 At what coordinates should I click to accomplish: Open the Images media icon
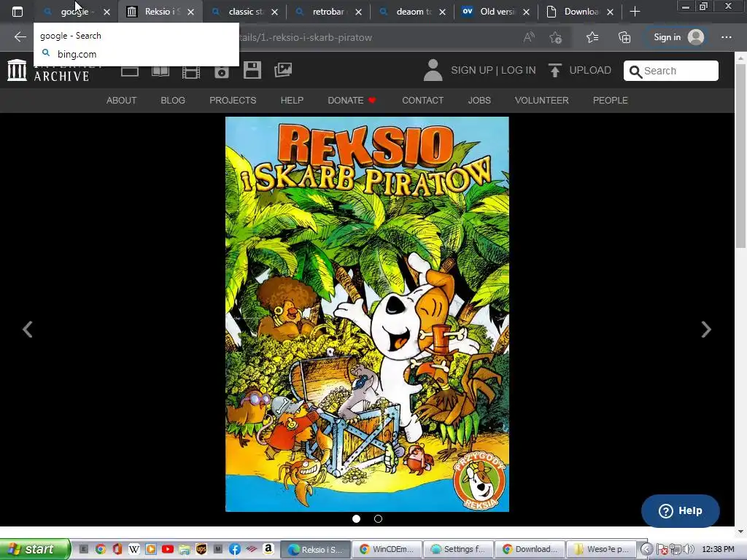283,70
